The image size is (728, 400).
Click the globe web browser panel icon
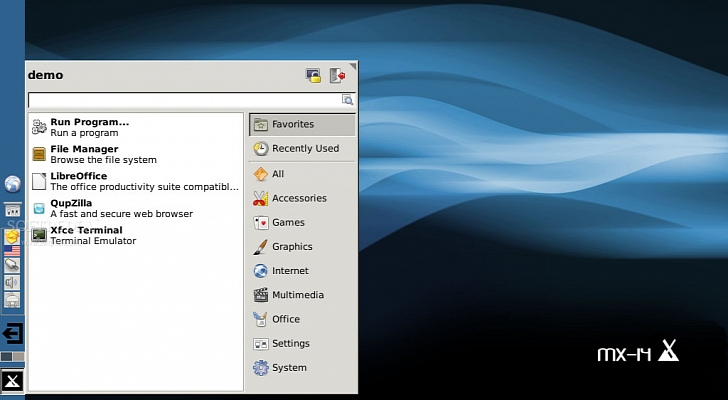[12, 184]
